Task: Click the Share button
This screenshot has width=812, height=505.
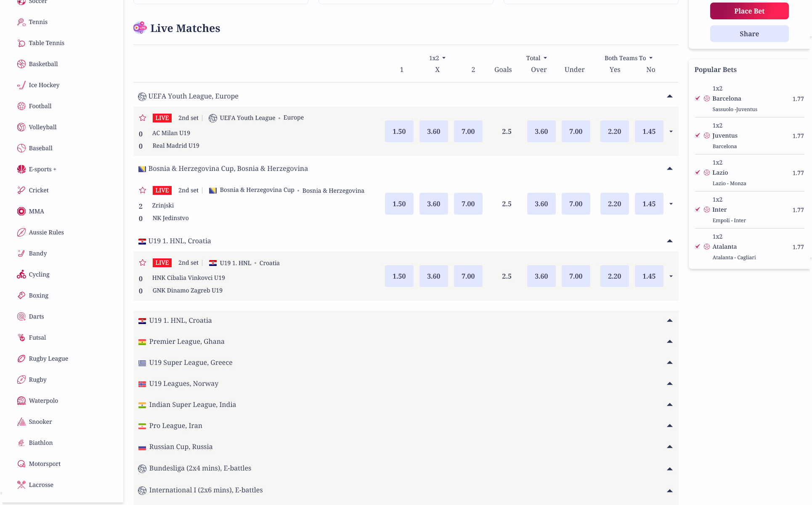Action: point(749,34)
